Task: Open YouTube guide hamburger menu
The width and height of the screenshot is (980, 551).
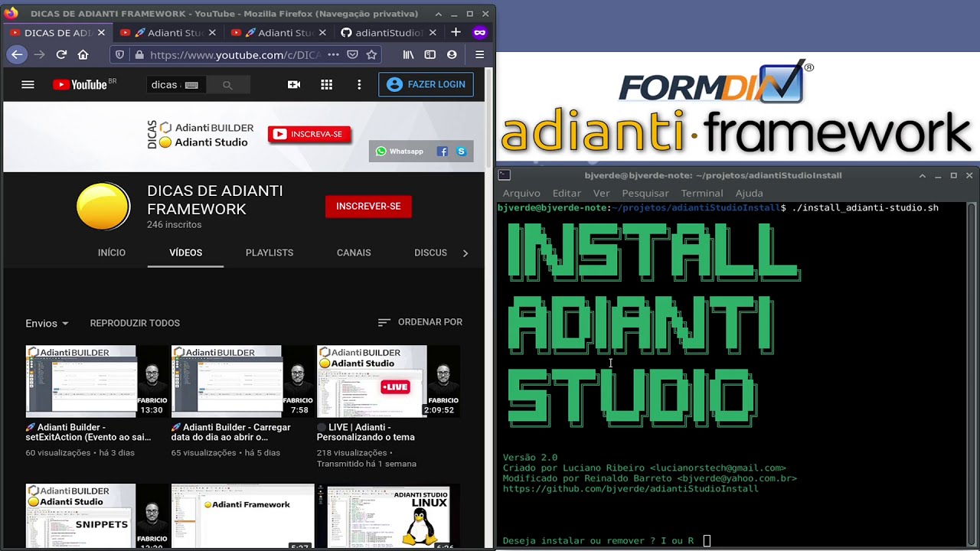Action: 28,84
